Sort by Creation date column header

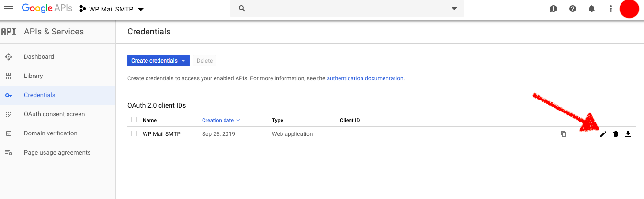(218, 120)
